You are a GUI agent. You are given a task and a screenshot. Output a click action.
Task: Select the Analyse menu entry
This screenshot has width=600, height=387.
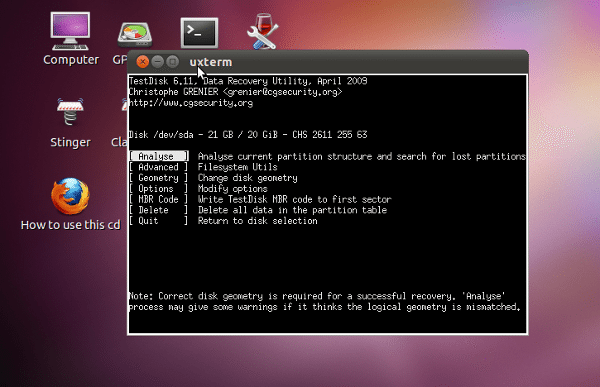159,156
